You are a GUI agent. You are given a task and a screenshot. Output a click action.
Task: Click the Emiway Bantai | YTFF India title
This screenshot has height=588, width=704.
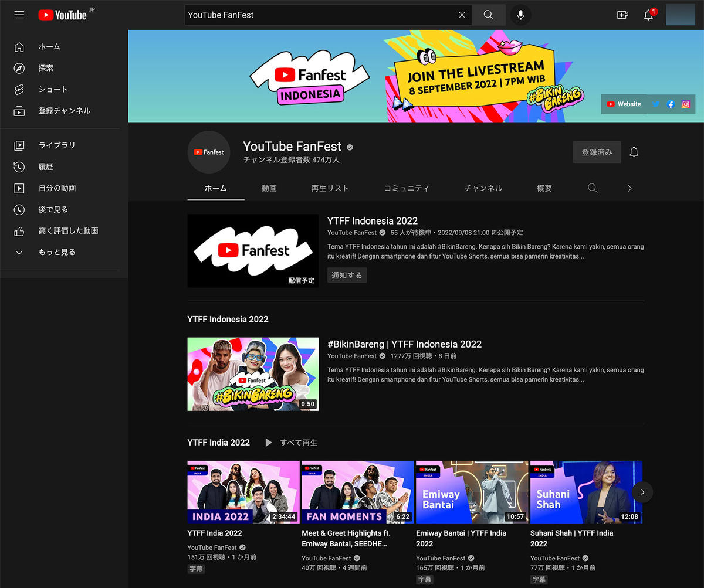(x=461, y=538)
